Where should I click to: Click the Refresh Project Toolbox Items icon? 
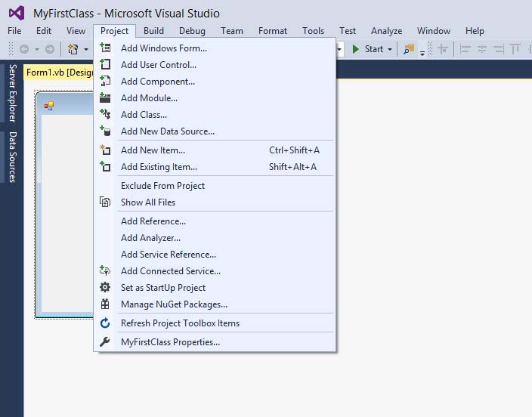tap(106, 323)
